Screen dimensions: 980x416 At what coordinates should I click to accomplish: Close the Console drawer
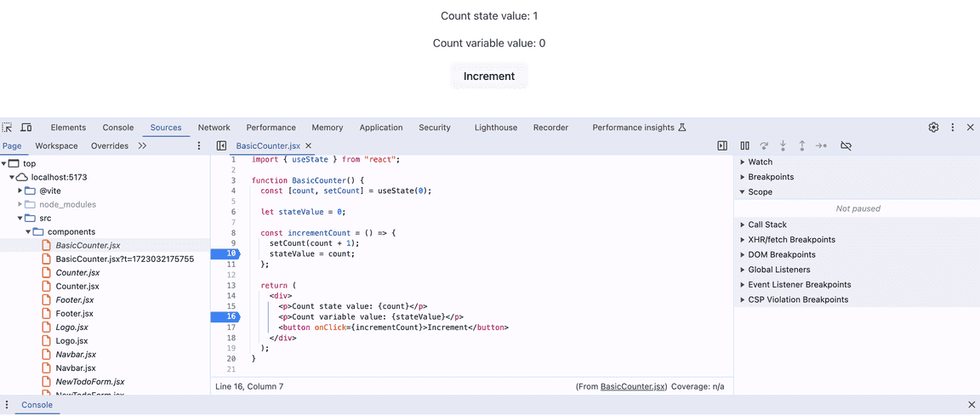pyautogui.click(x=971, y=405)
